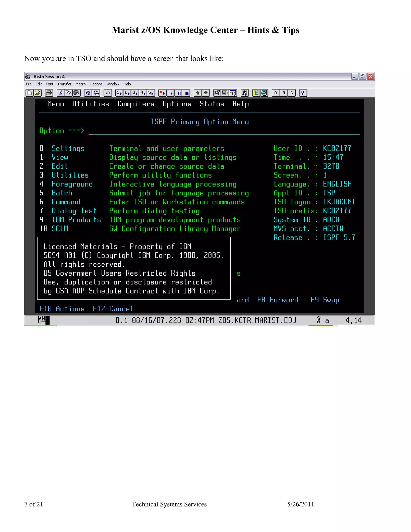Open the ISPF Help action bar item
The height and width of the screenshot is (532, 411).
241,104
